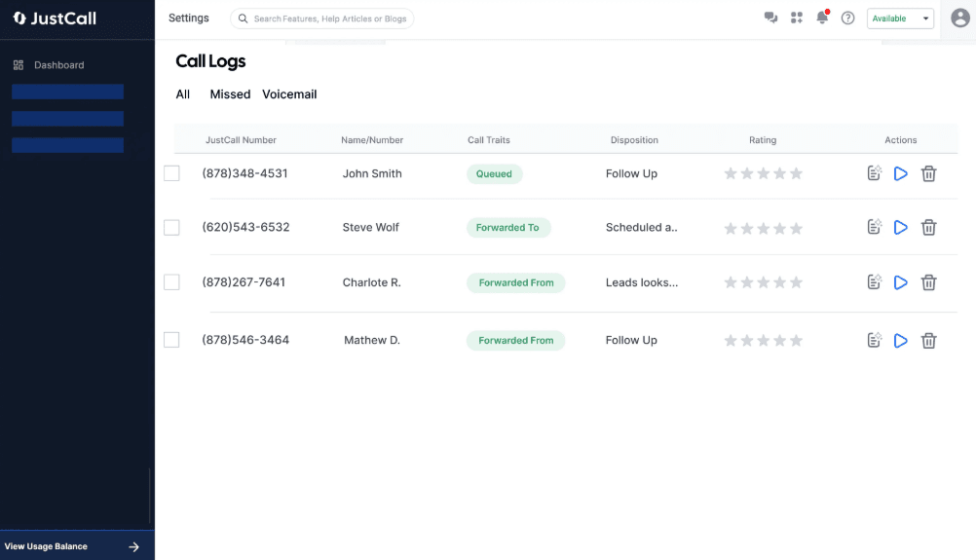Click the Queued call trait badge
This screenshot has height=560, width=976.
(494, 173)
